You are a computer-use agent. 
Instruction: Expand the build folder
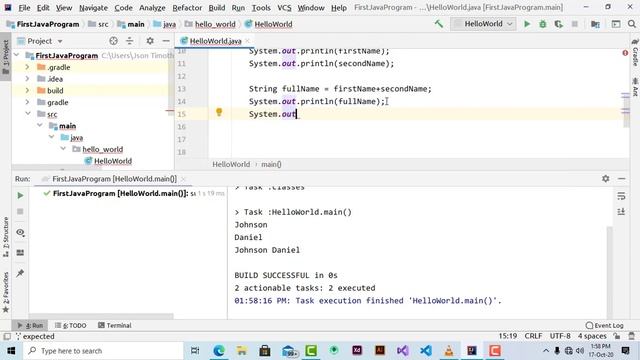[27, 90]
